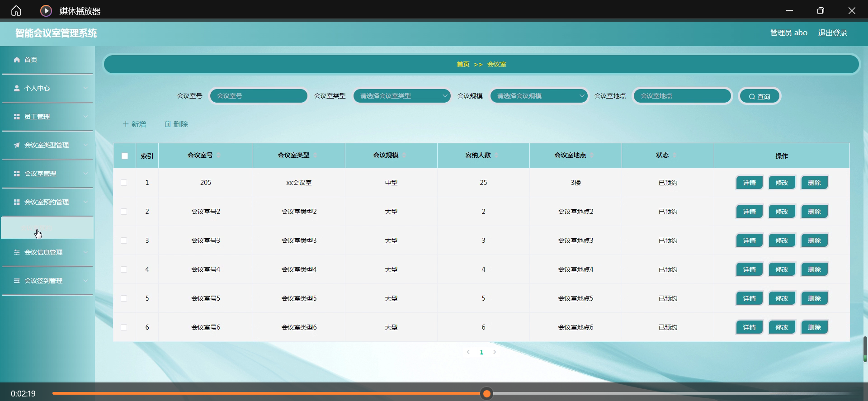This screenshot has height=401, width=868.
Task: Click the 会议室地点 search input field
Action: pos(682,96)
